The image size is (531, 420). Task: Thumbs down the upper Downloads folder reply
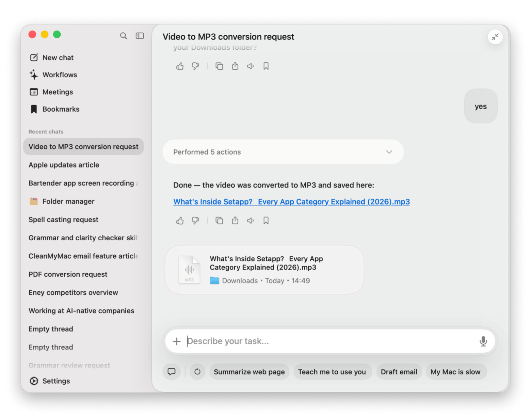point(195,66)
